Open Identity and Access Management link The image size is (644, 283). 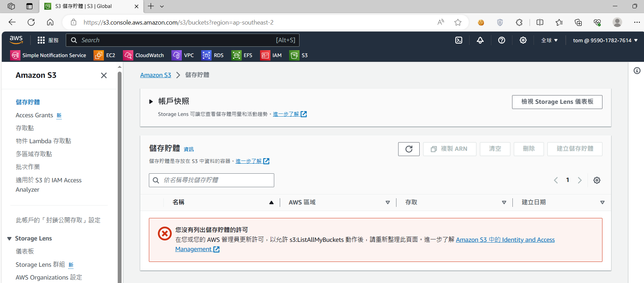(365, 244)
